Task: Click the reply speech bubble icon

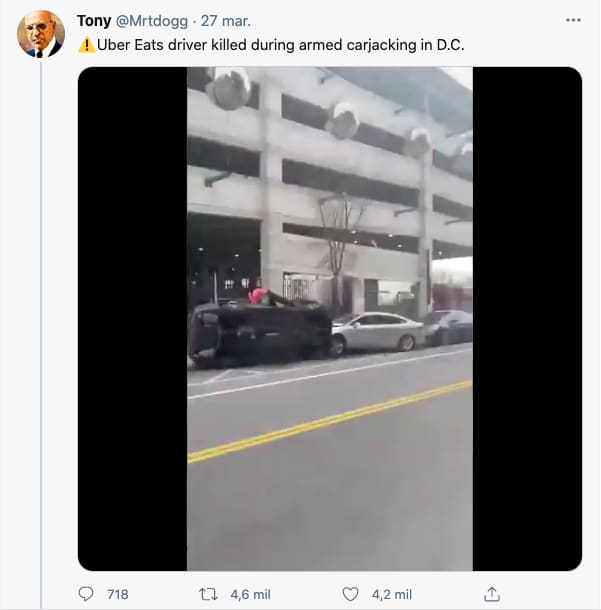Action: [86, 594]
